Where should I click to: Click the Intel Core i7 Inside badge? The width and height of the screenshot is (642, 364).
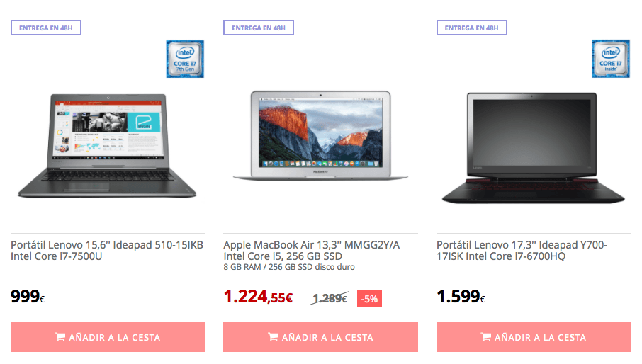click(x=611, y=59)
